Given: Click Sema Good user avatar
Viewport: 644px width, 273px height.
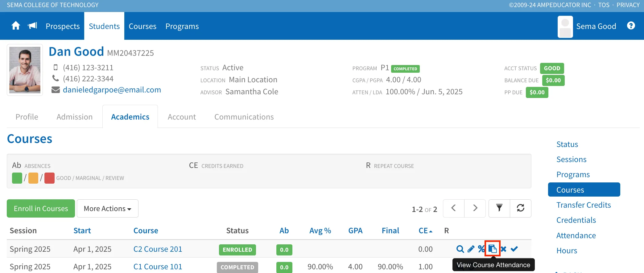Looking at the screenshot, I should coord(565,27).
